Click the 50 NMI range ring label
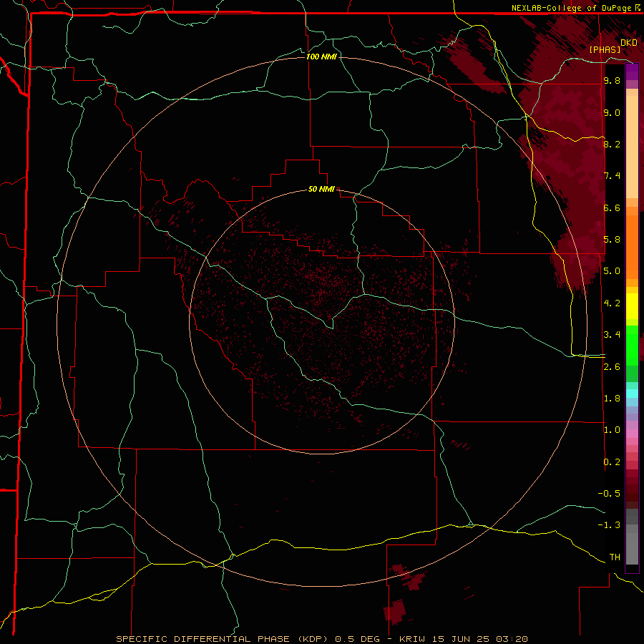The height and width of the screenshot is (644, 644). pyautogui.click(x=321, y=190)
